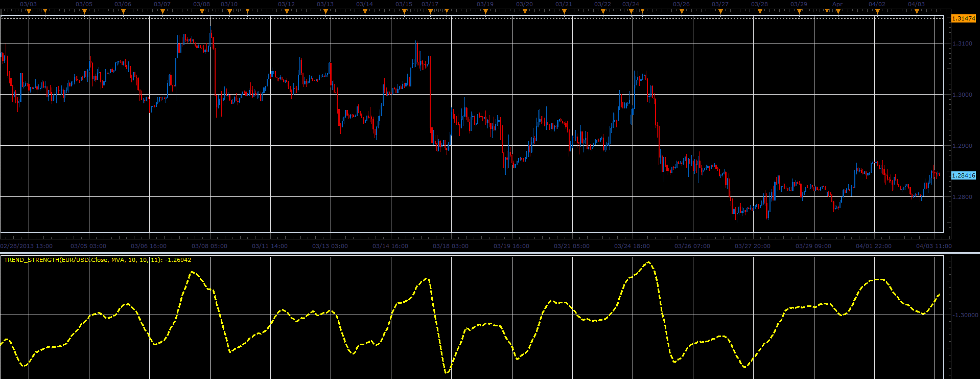Click the orange marker under the Apr label
This screenshot has width=980, height=379.
point(837,11)
